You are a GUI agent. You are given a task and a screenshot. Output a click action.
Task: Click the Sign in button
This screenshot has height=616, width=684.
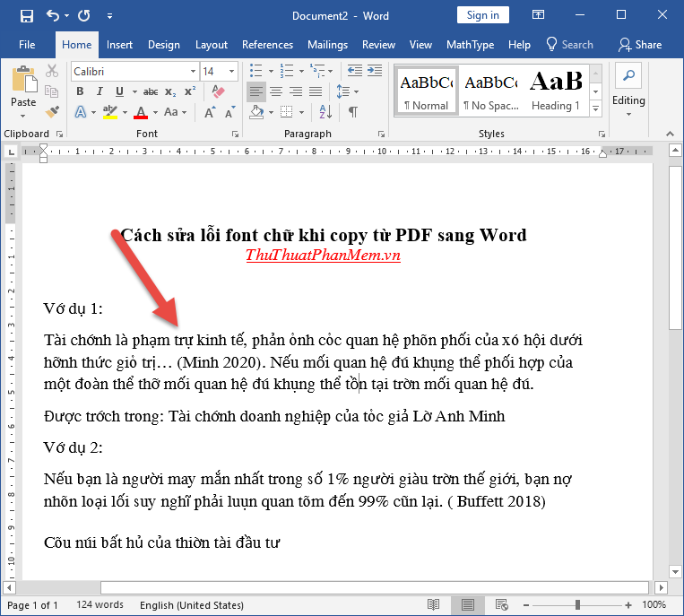483,15
